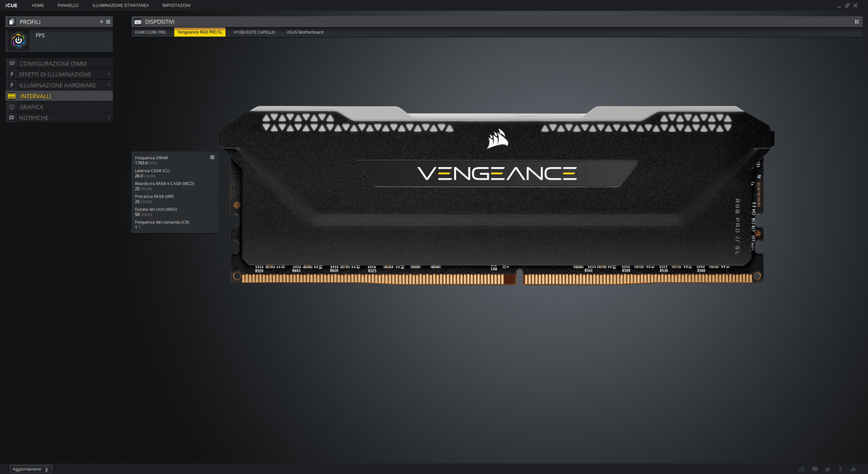Click the Frequenza DRAM label
The image size is (868, 474).
coord(151,158)
